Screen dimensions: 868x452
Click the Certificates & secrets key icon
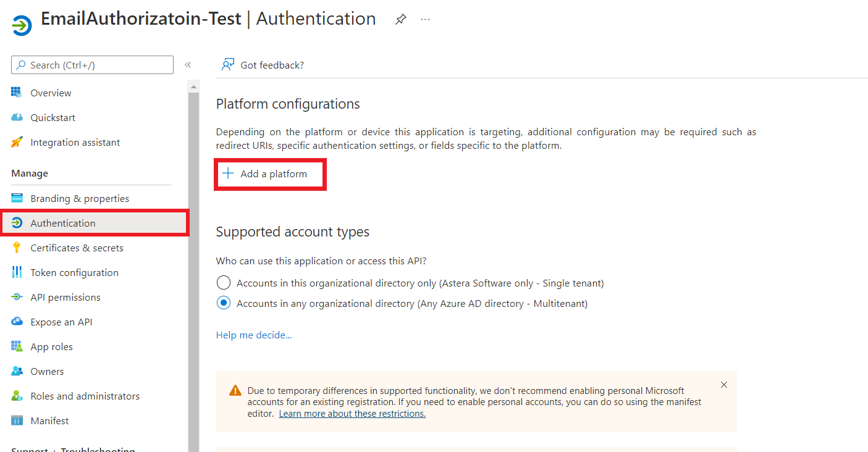click(17, 248)
